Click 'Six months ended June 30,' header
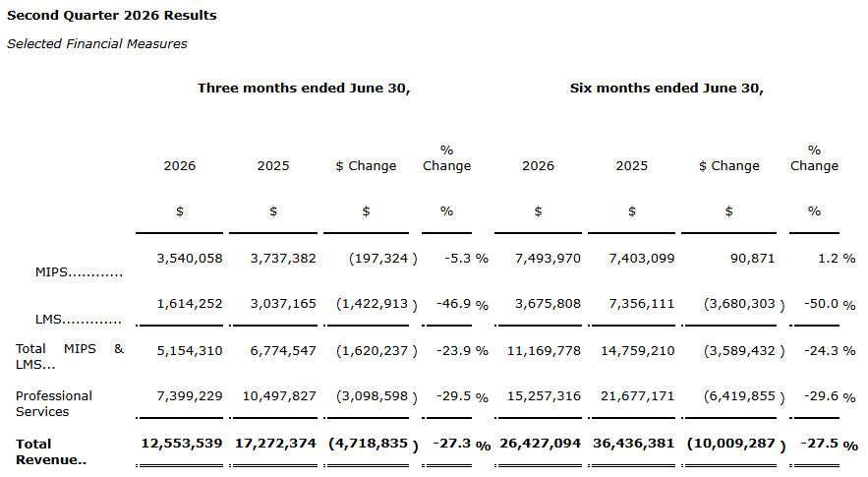 666,89
